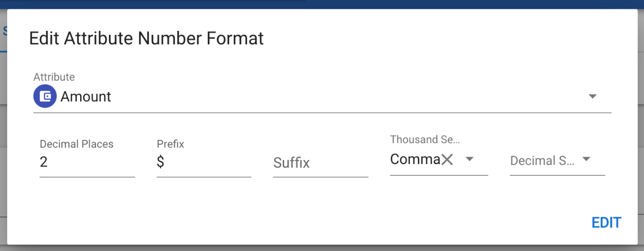Click the Thousand Se... label

pyautogui.click(x=425, y=139)
